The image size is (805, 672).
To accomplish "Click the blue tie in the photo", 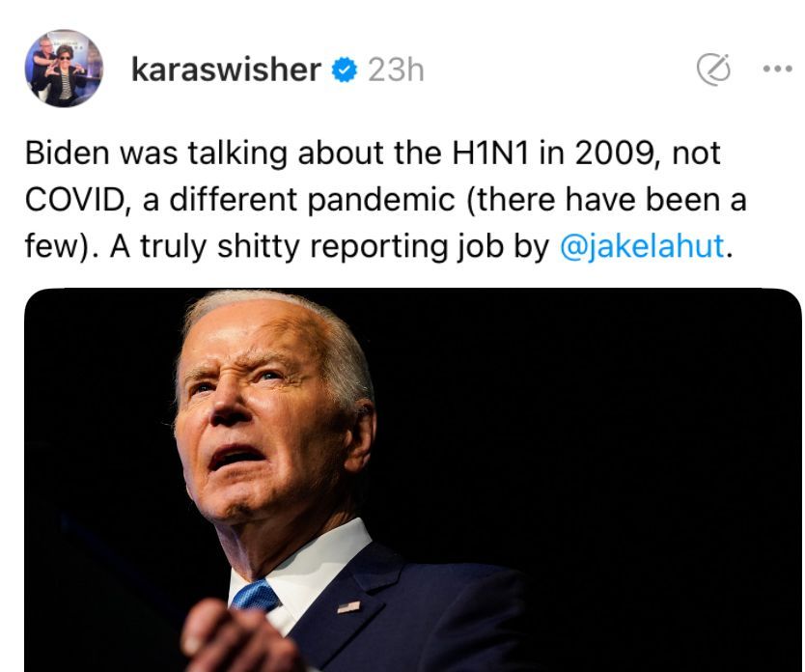I will (x=255, y=596).
